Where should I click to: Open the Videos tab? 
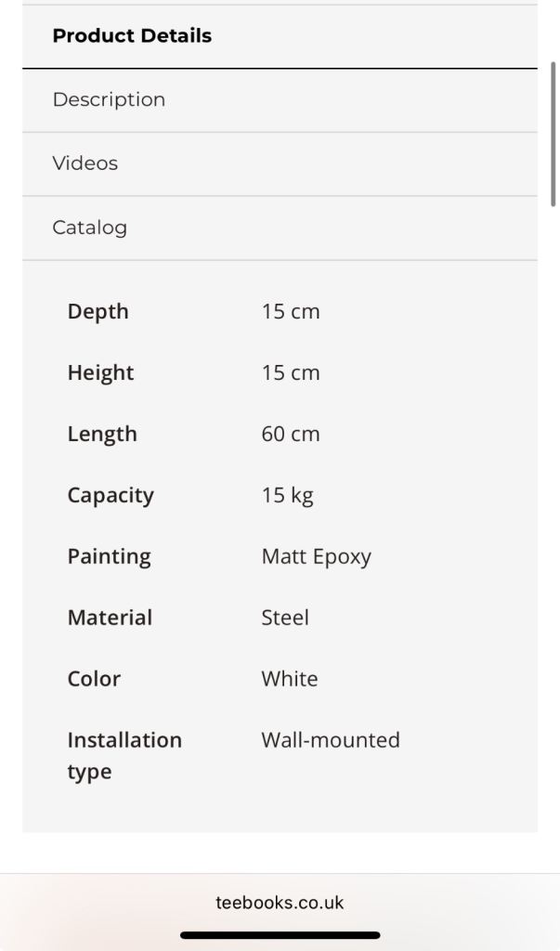coord(85,163)
